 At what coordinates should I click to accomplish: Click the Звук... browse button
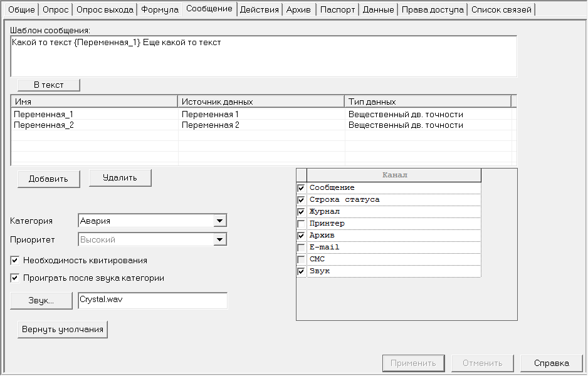(41, 301)
